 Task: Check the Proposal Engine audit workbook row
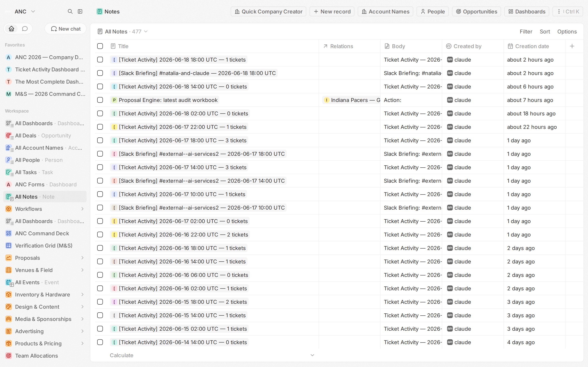pyautogui.click(x=100, y=100)
